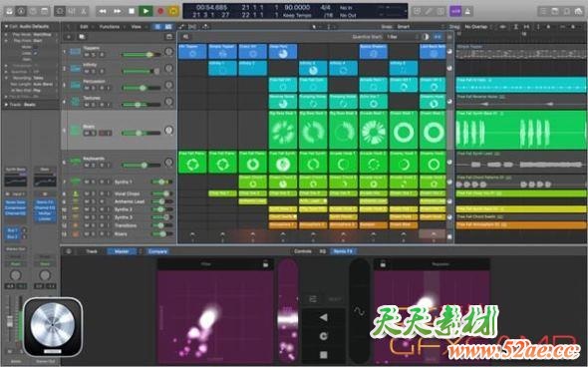Toggle the yellow Cycle button

click(172, 11)
